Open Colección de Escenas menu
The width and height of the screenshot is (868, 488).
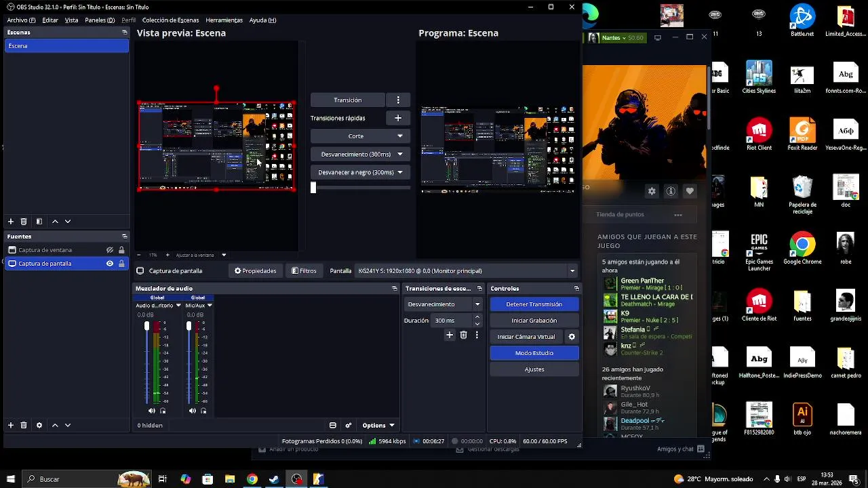(170, 20)
